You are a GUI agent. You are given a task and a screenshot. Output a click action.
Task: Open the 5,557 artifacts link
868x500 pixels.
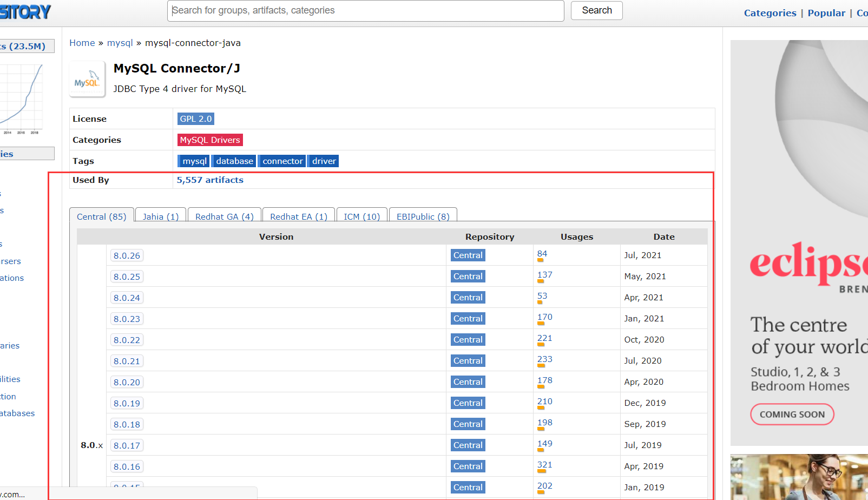click(210, 180)
